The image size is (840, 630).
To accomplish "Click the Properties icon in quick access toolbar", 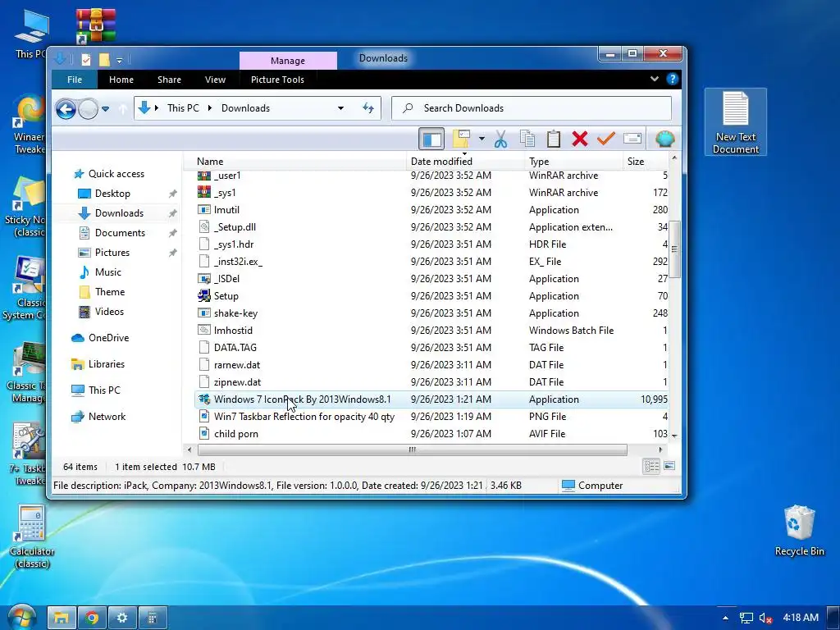I will point(85,59).
